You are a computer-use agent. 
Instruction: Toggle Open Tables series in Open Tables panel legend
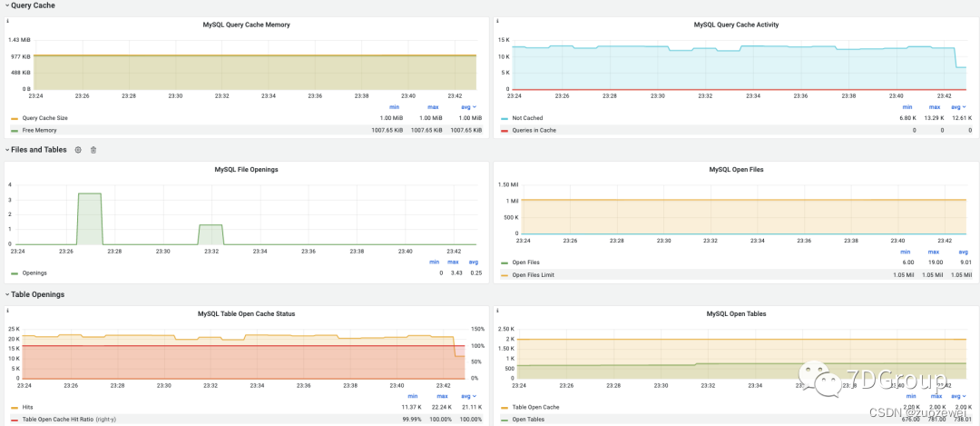[528, 419]
